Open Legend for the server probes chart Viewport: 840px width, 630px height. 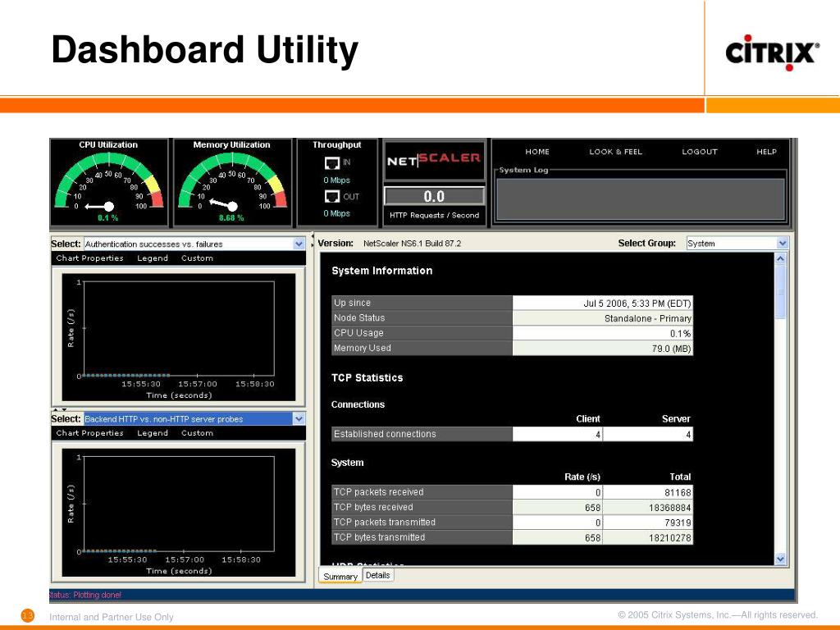click(x=153, y=433)
